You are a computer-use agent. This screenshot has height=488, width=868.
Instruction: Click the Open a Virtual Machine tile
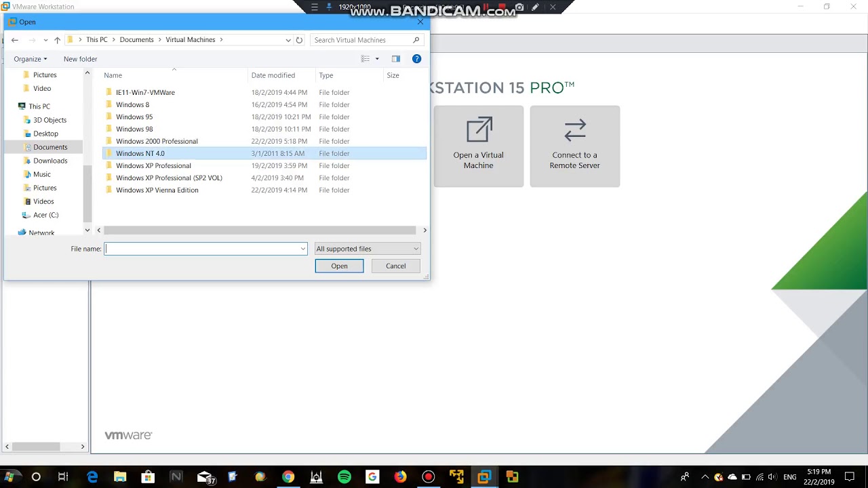[479, 146]
